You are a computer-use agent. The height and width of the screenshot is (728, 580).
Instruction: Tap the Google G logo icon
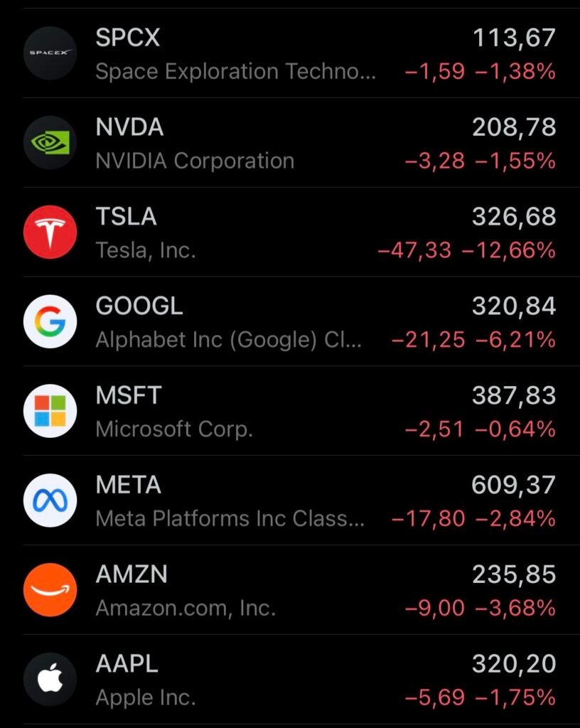[x=50, y=321]
